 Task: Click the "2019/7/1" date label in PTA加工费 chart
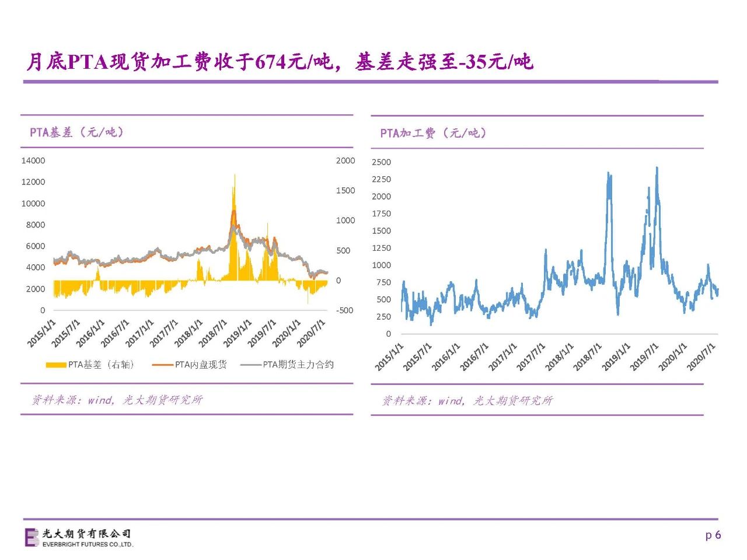[x=645, y=357]
